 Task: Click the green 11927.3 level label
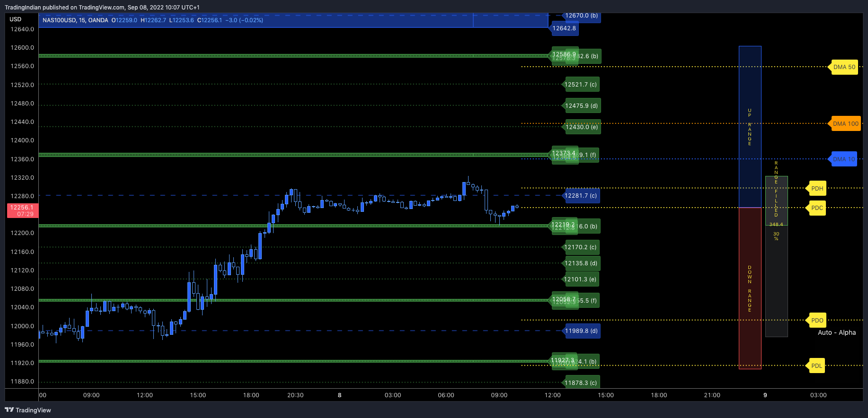(x=563, y=361)
